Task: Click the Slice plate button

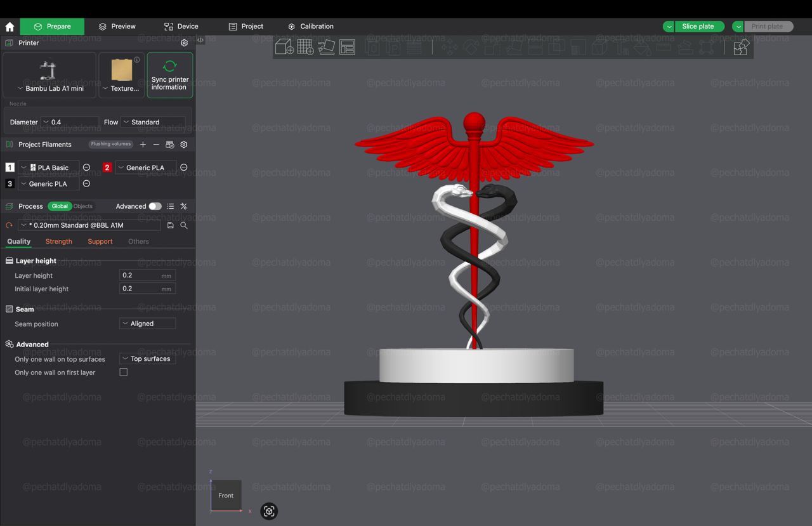Action: coord(698,27)
